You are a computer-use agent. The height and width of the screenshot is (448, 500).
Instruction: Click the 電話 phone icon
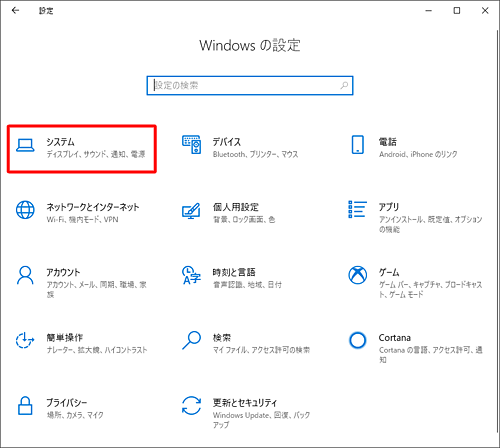358,144
